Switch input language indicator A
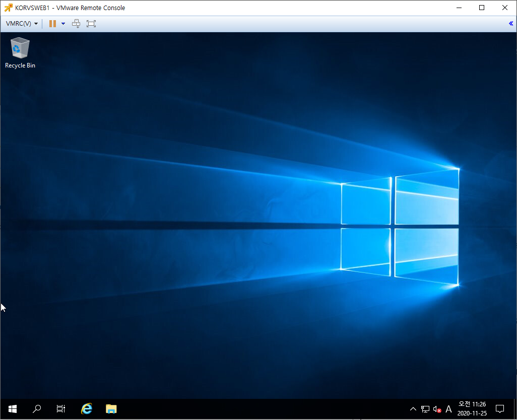517x420 pixels. (x=449, y=409)
